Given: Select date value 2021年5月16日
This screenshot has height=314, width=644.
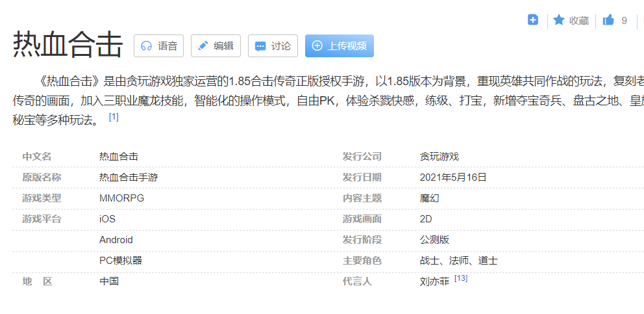Looking at the screenshot, I should coord(453,177).
